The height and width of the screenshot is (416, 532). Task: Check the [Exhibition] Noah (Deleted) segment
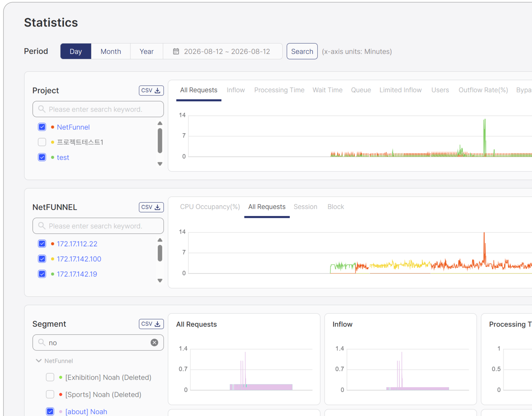coord(50,377)
